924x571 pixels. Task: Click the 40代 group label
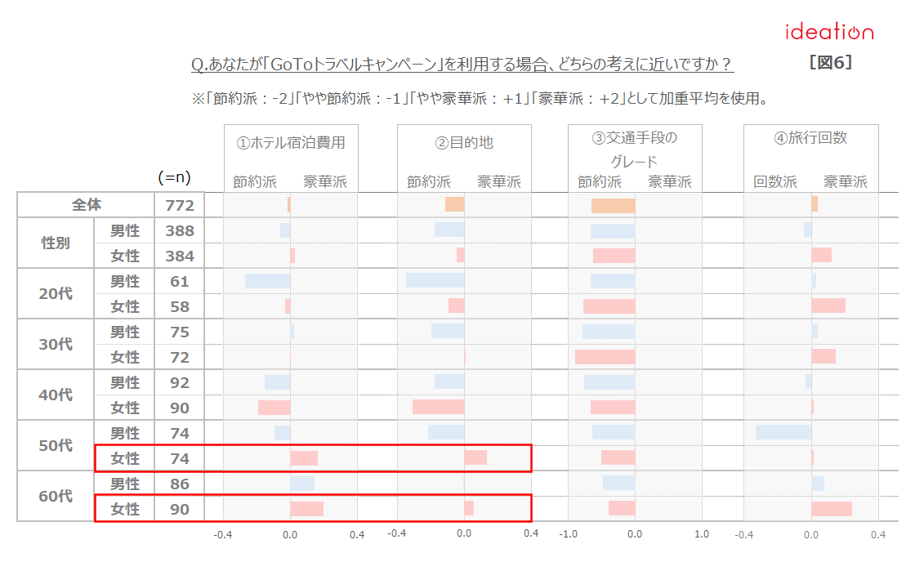click(56, 395)
